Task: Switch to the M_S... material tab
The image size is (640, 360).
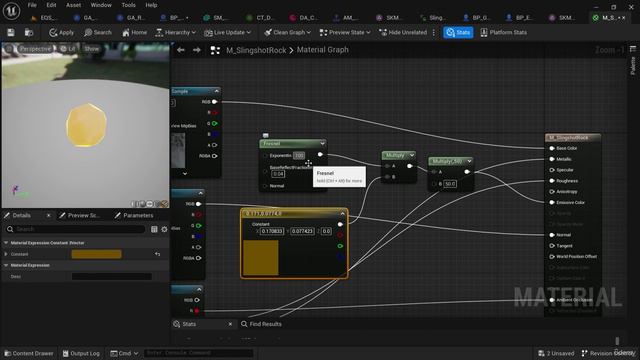Action: pyautogui.click(x=608, y=18)
